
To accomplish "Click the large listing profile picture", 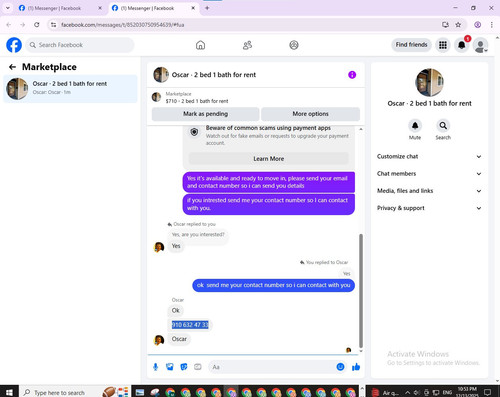I will click(x=429, y=82).
